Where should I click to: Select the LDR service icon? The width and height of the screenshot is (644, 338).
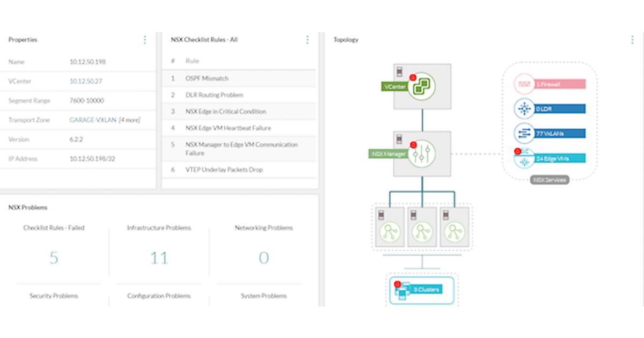pyautogui.click(x=523, y=109)
